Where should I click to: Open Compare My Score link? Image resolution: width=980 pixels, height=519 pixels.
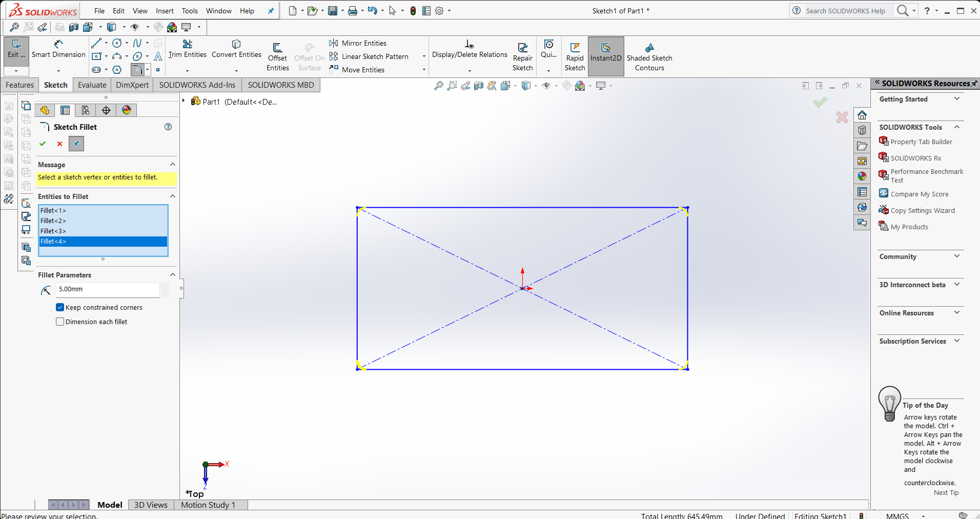coord(920,194)
